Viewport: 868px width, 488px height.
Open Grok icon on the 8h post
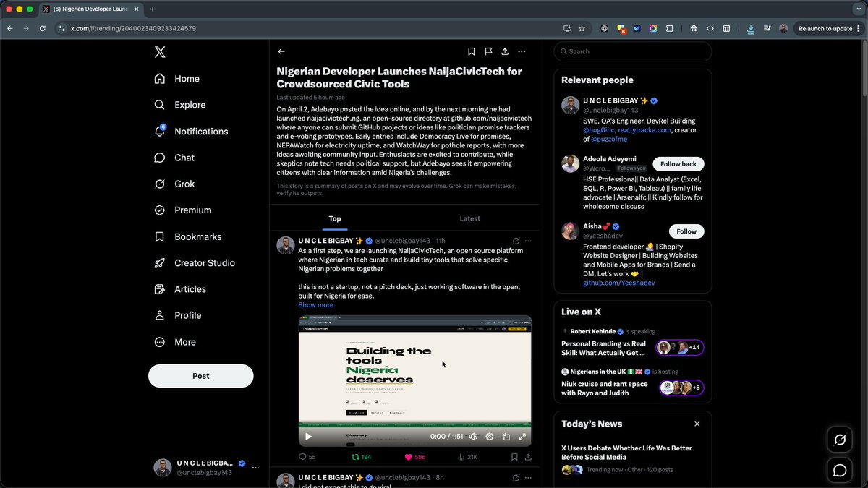tap(516, 478)
